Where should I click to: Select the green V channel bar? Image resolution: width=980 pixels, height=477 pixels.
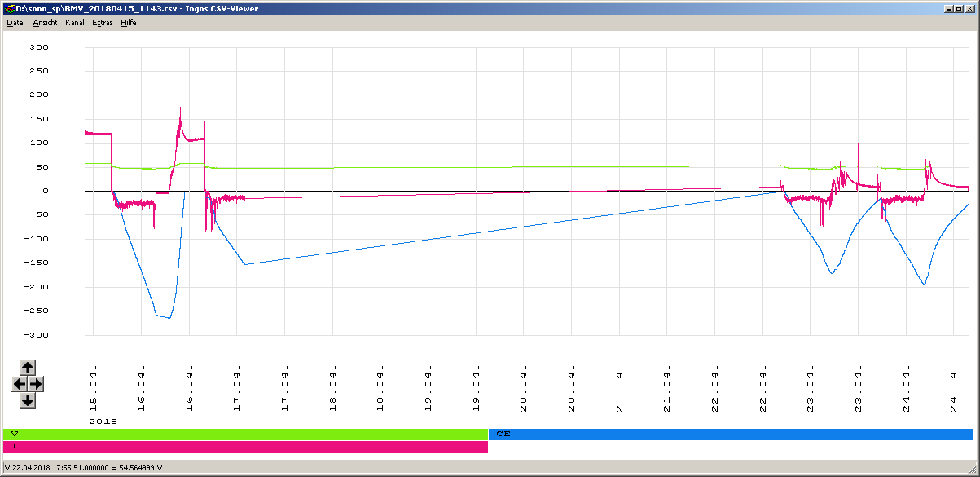245,434
